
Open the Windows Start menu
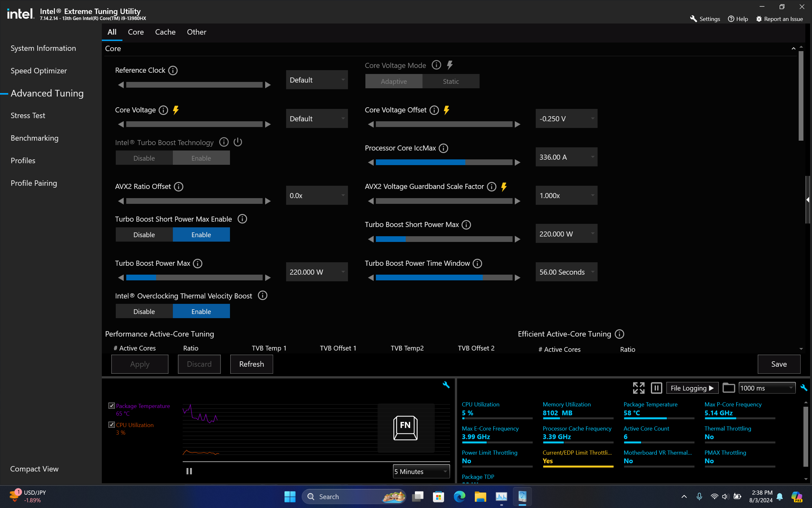[x=290, y=497]
